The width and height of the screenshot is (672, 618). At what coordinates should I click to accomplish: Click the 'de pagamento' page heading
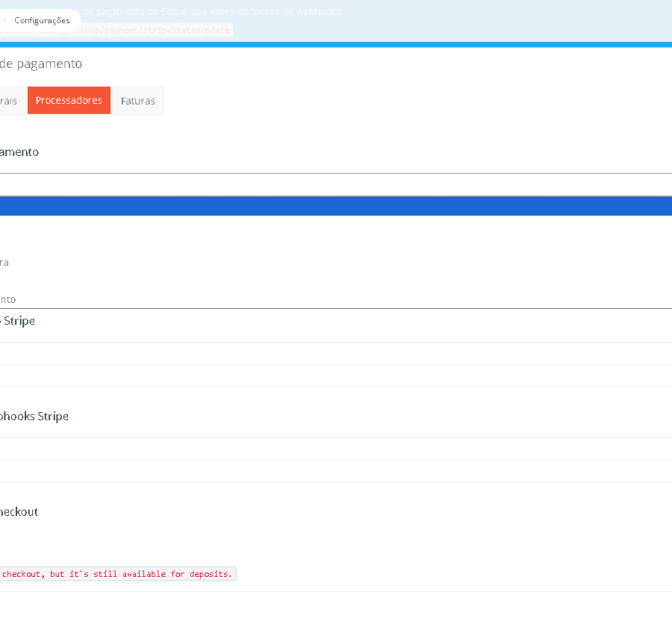[41, 64]
